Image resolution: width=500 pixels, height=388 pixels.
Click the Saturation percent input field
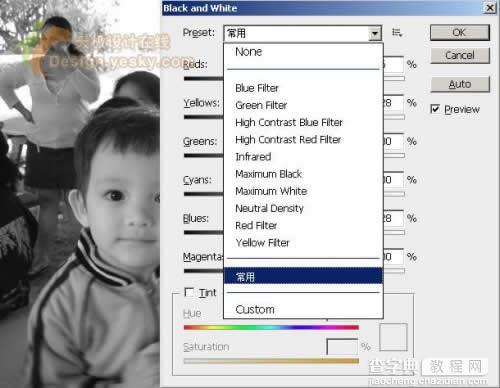point(342,347)
